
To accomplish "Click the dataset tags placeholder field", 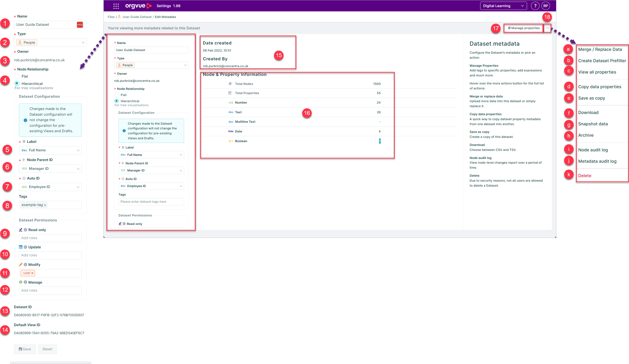I will click(151, 202).
